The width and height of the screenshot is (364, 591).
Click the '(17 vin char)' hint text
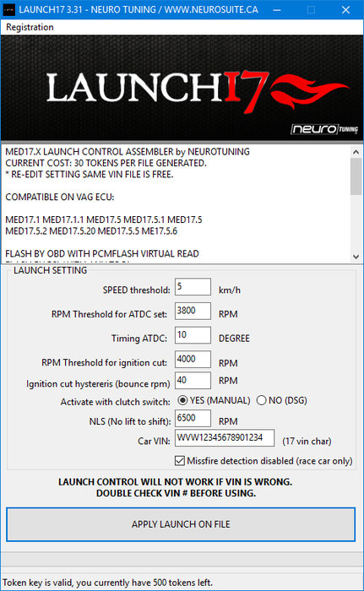(x=307, y=441)
